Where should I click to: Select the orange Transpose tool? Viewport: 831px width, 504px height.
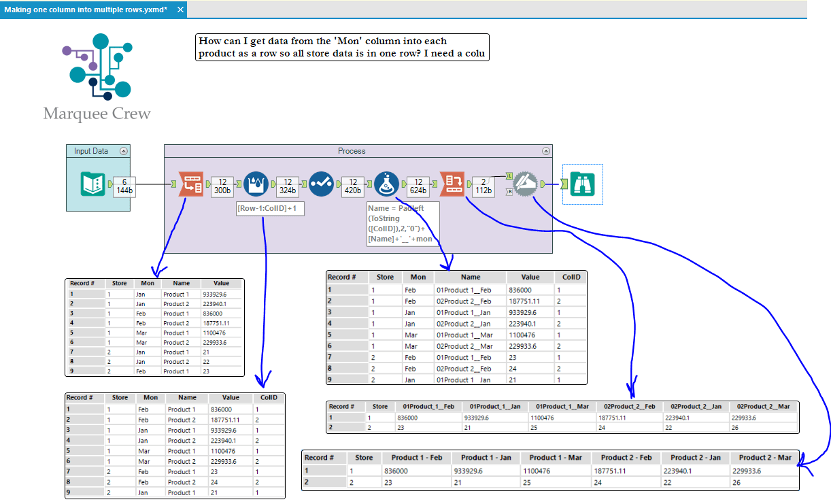pos(190,184)
